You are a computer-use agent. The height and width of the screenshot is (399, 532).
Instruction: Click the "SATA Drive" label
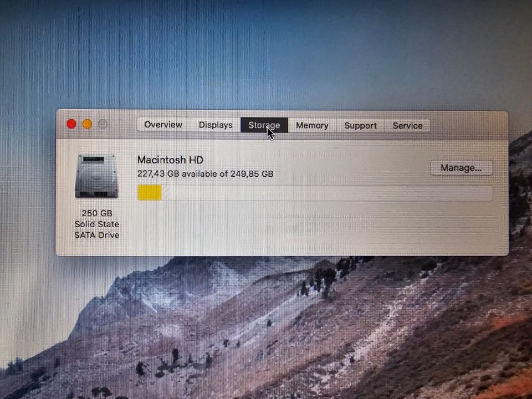96,235
